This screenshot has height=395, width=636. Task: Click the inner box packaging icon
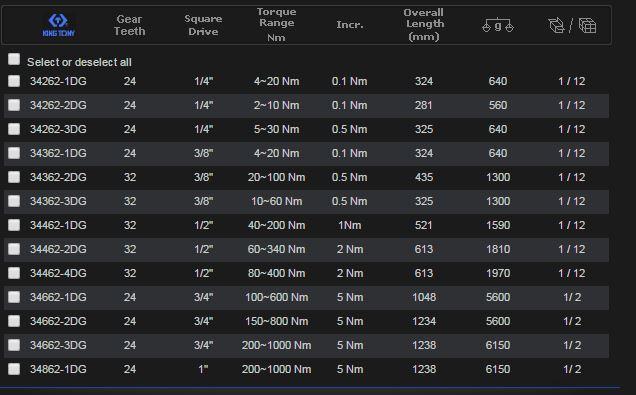point(556,26)
